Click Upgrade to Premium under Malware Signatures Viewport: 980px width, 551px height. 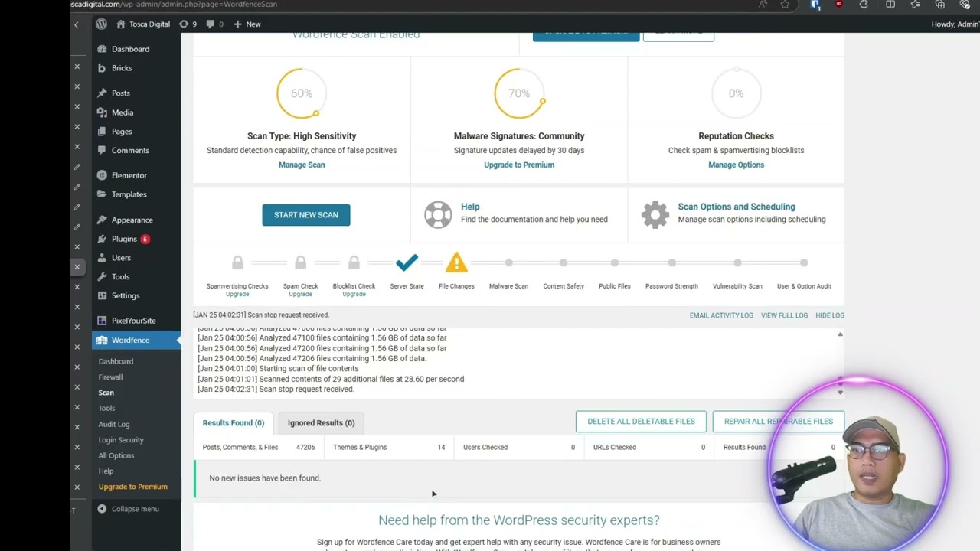[x=519, y=165]
